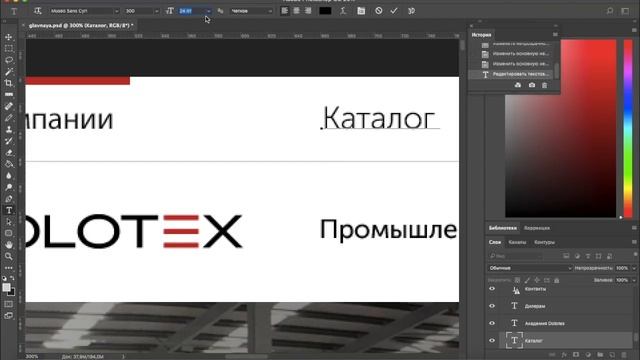This screenshot has width=640, height=360.
Task: Select the Healing Brush tool
Action: 9,107
